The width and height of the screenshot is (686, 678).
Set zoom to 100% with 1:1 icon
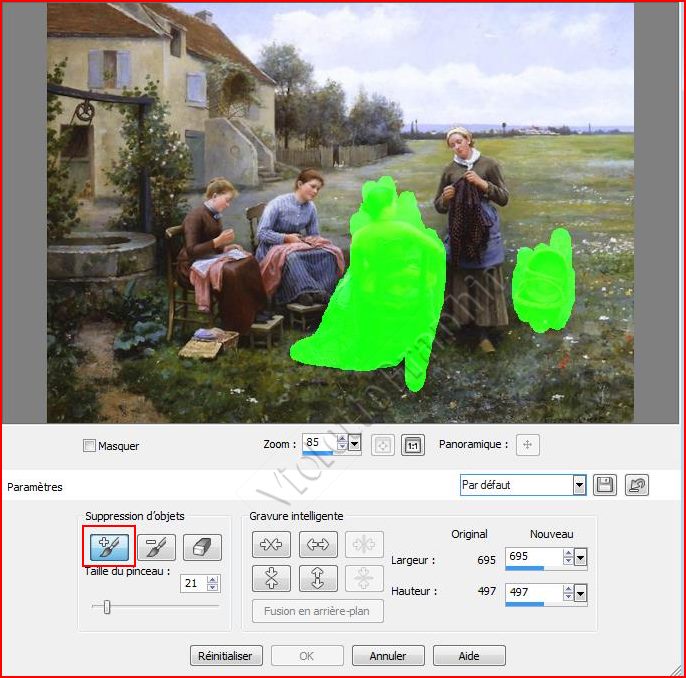click(x=412, y=445)
